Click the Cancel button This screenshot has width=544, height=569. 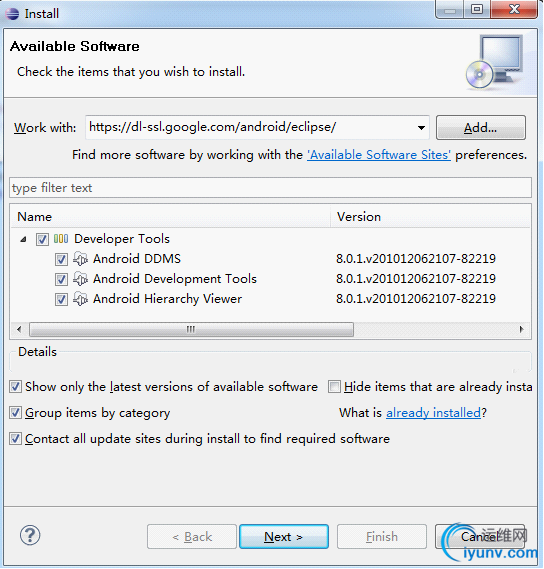(480, 536)
